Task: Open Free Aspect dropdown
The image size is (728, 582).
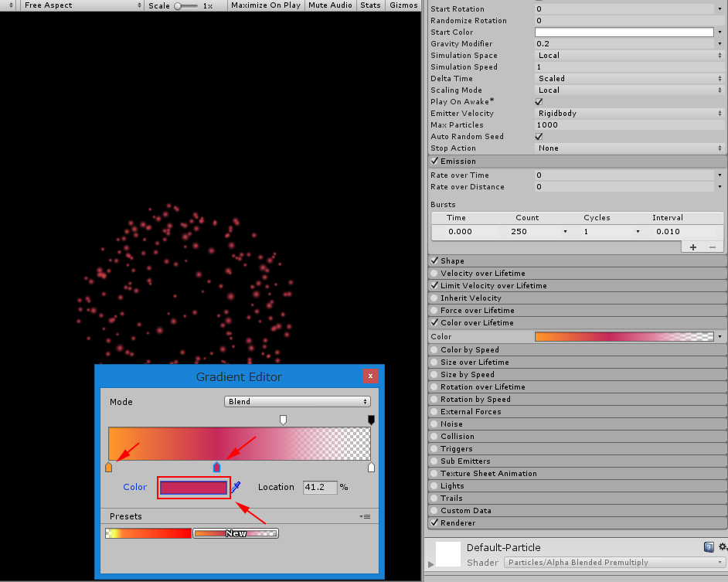Action: pyautogui.click(x=81, y=5)
